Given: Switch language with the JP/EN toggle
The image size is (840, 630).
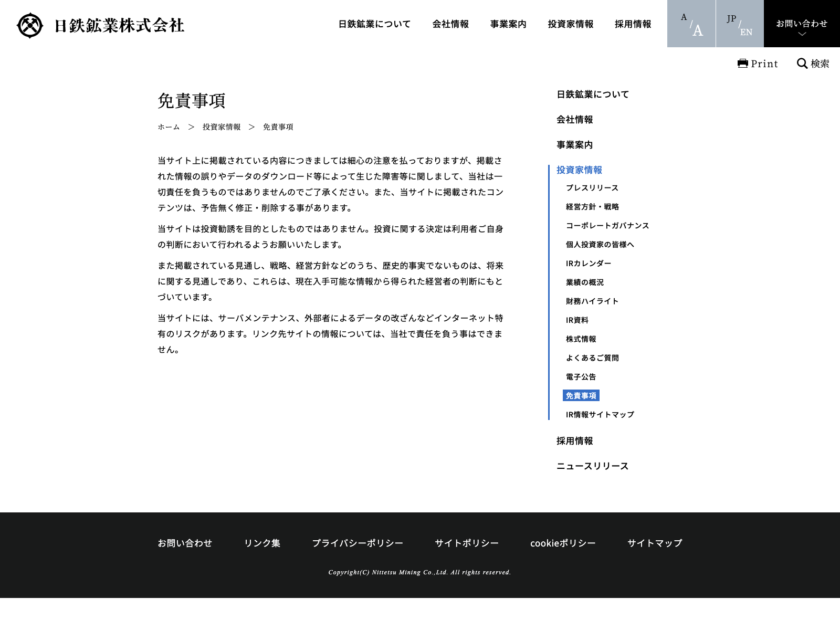Looking at the screenshot, I should pyautogui.click(x=739, y=24).
